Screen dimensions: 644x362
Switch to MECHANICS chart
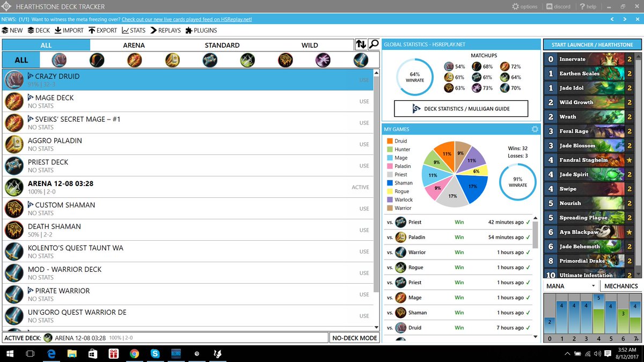coord(621,286)
